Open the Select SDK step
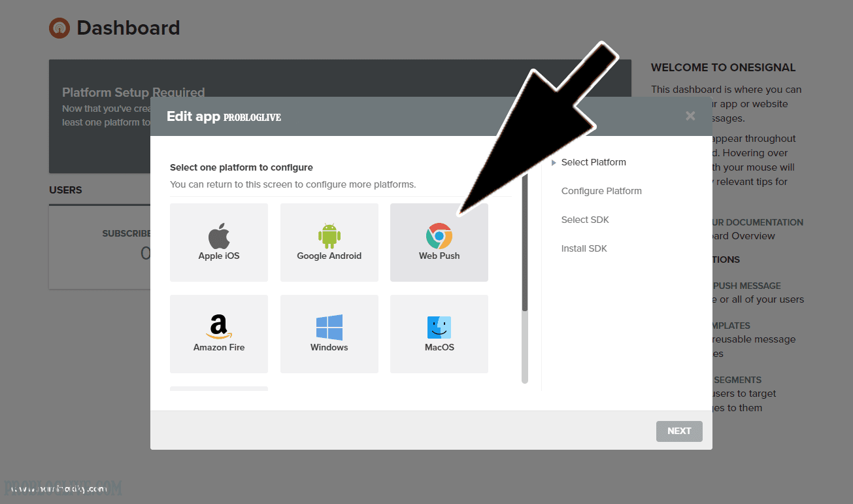853x504 pixels. pos(585,220)
